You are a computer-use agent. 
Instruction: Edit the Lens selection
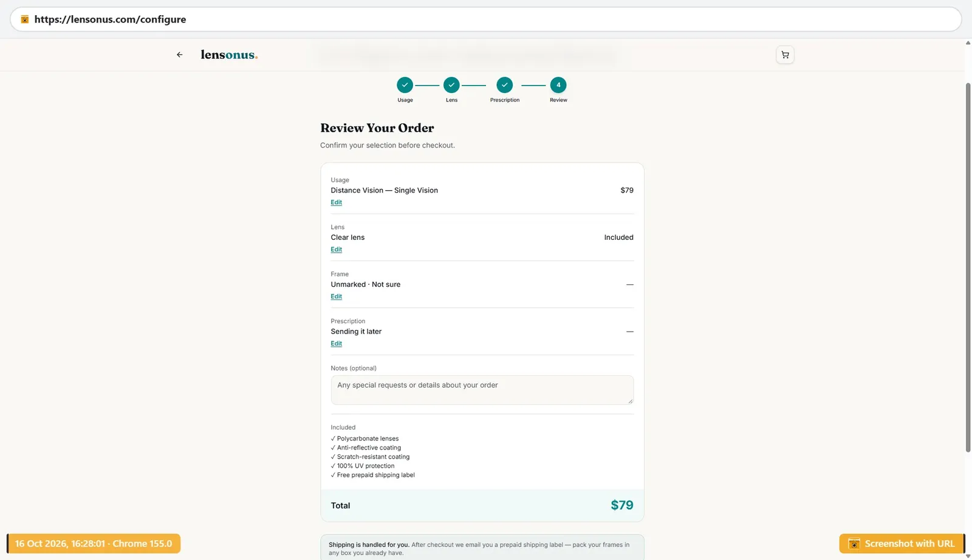pyautogui.click(x=336, y=250)
